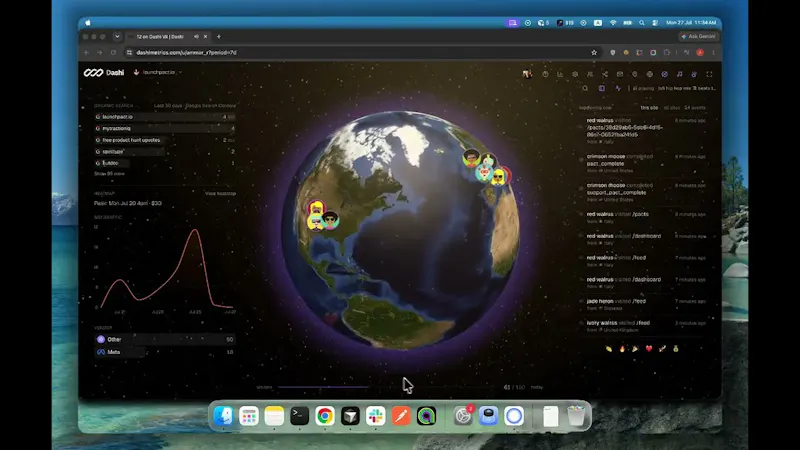
Task: Click the '24 events' label
Action: point(695,108)
